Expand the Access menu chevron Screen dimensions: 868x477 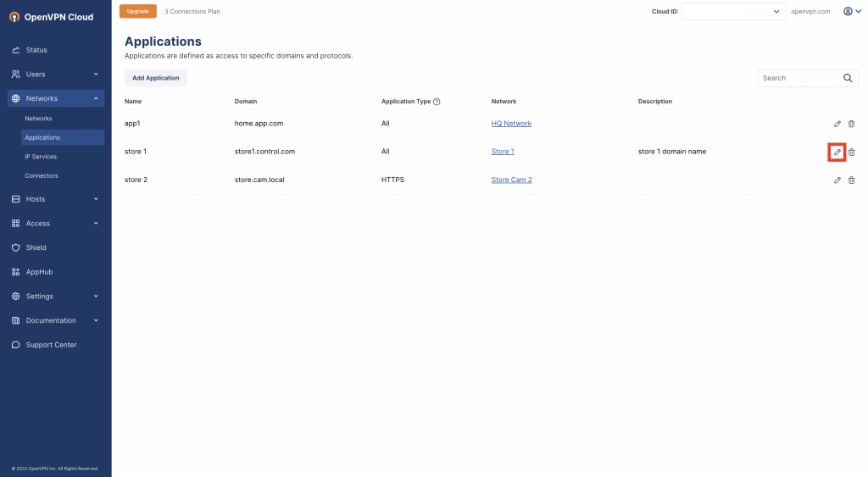point(96,224)
